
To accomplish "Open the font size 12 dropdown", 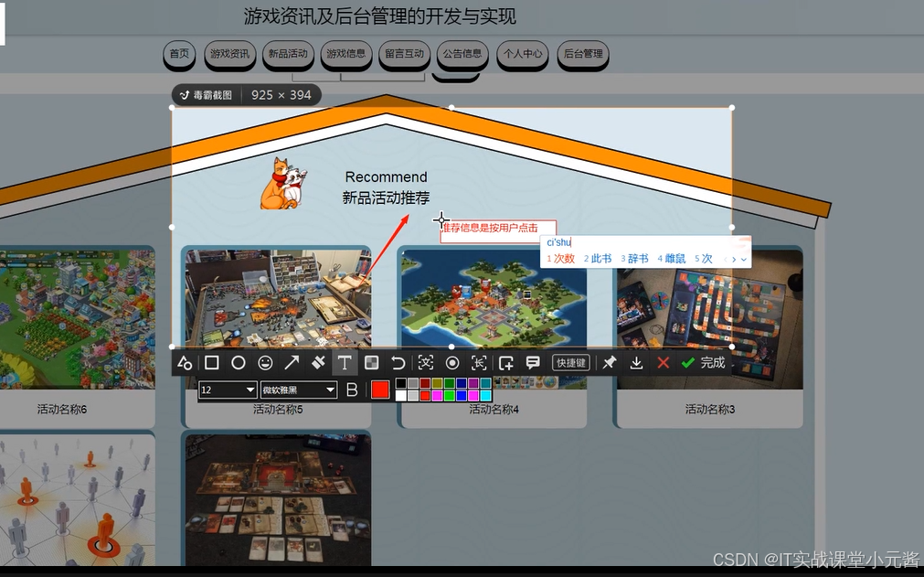I will coord(228,390).
